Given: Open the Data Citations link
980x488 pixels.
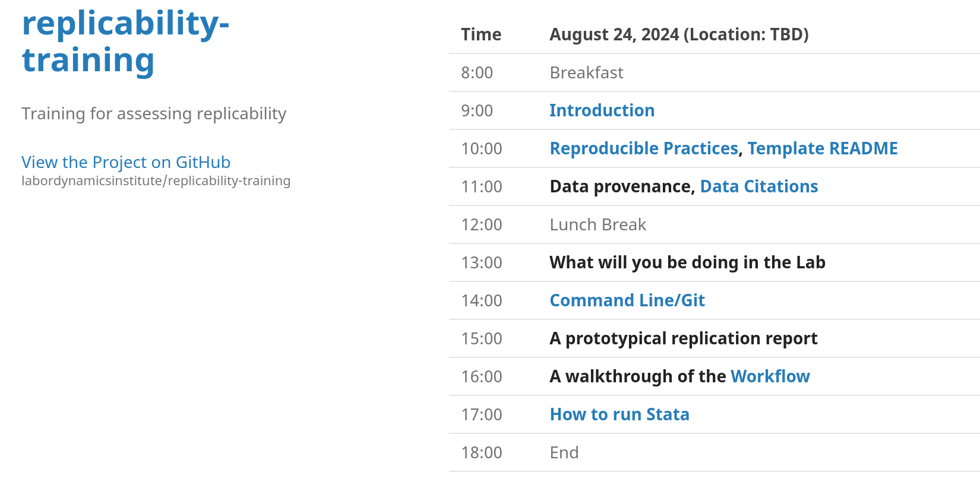Looking at the screenshot, I should tap(758, 186).
